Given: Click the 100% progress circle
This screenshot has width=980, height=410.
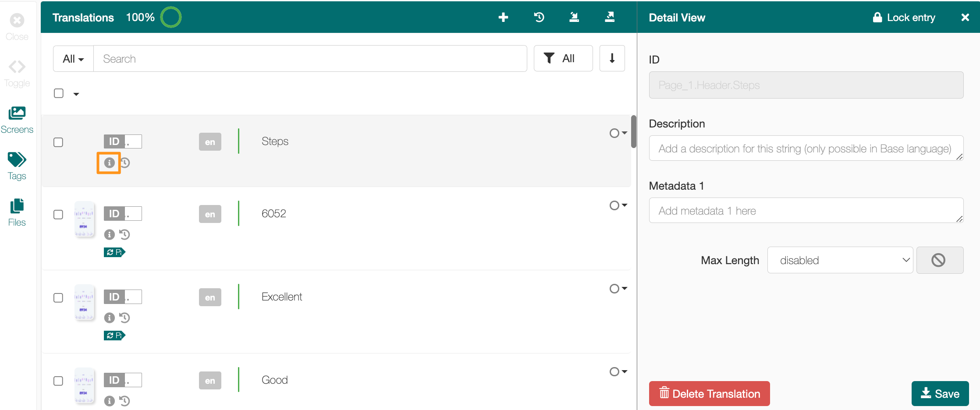Looking at the screenshot, I should [x=171, y=17].
